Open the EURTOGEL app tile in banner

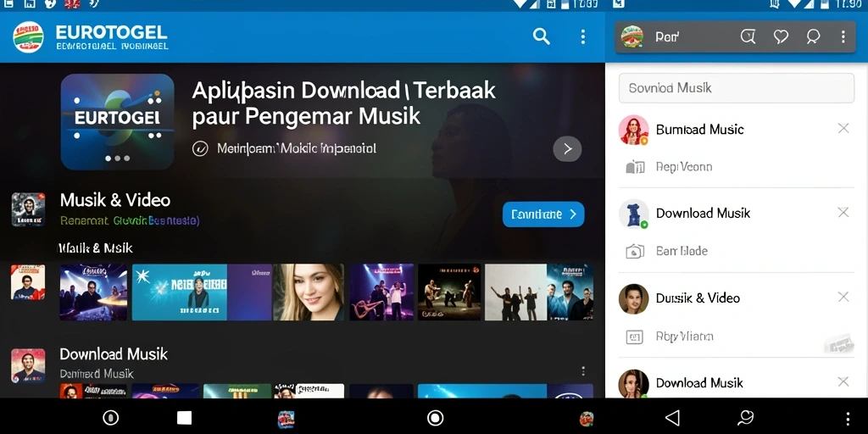click(x=117, y=121)
